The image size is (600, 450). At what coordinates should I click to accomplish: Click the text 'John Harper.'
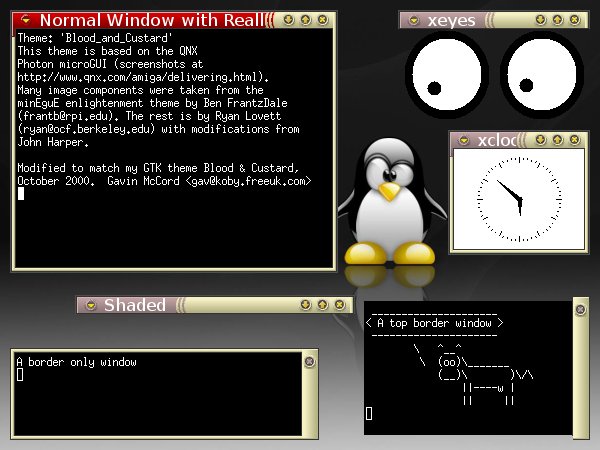(53, 142)
